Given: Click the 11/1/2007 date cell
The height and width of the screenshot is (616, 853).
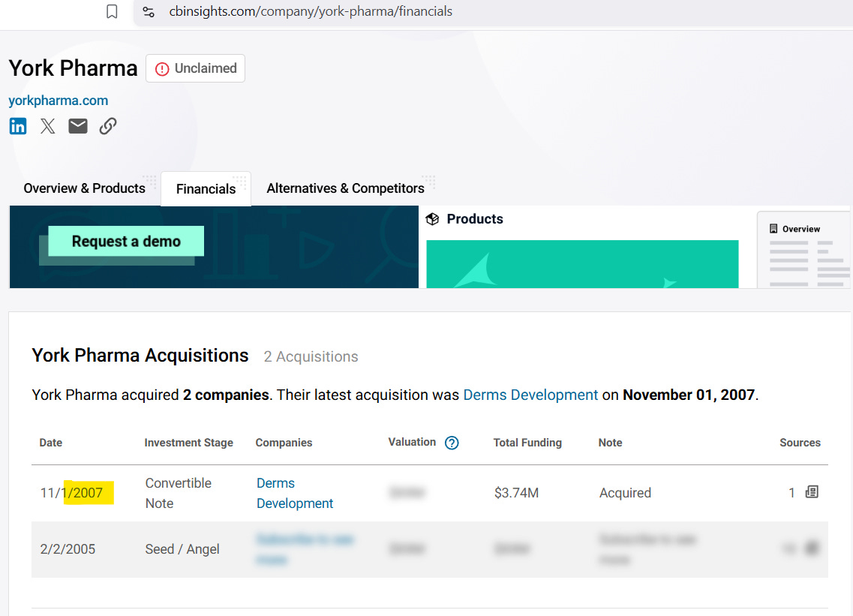Looking at the screenshot, I should point(71,492).
